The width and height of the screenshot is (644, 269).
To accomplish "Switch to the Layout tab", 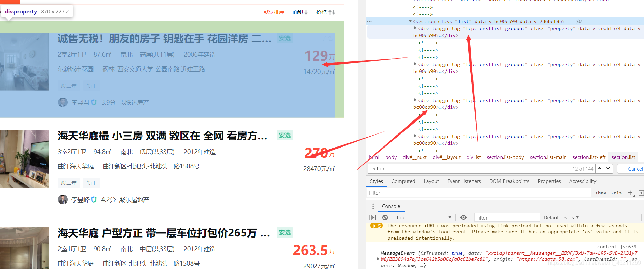I will [x=431, y=181].
